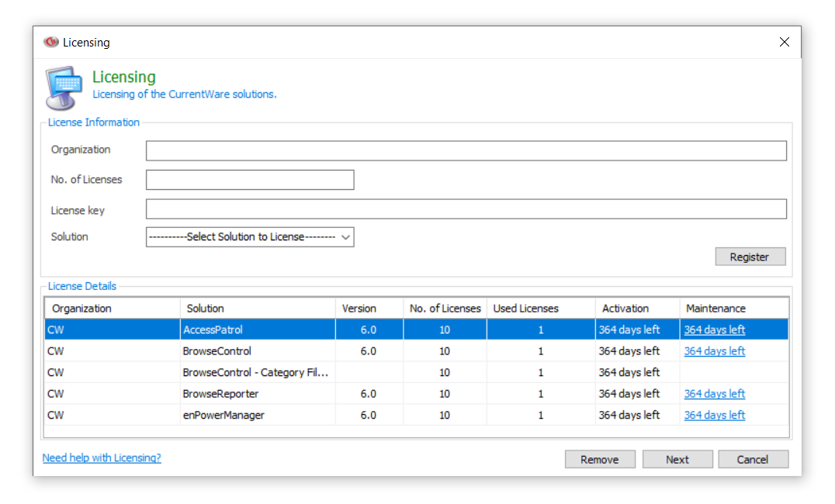835x504 pixels.
Task: Sort by the Solution column header
Action: (258, 308)
